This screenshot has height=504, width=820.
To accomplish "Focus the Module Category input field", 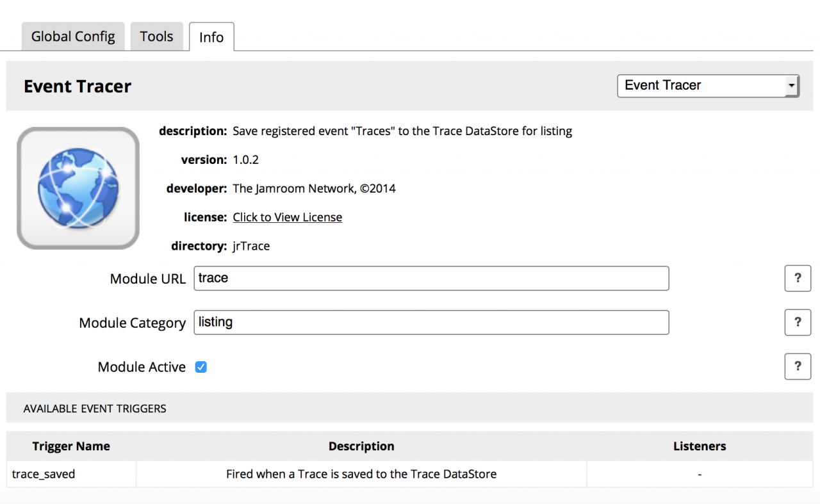I will [431, 322].
